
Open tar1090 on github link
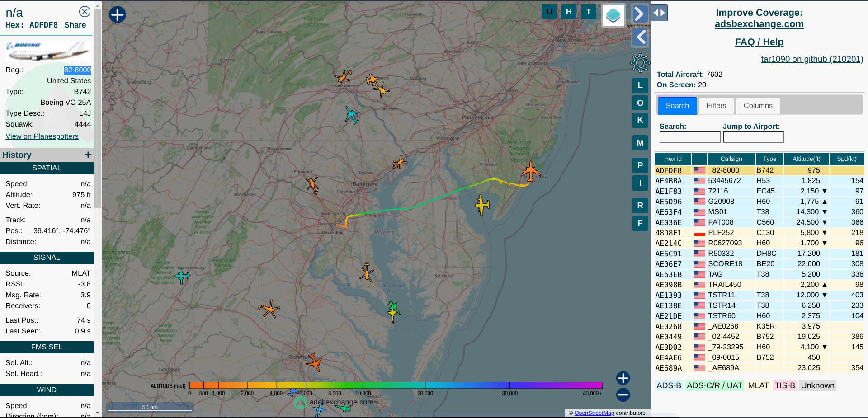[812, 59]
